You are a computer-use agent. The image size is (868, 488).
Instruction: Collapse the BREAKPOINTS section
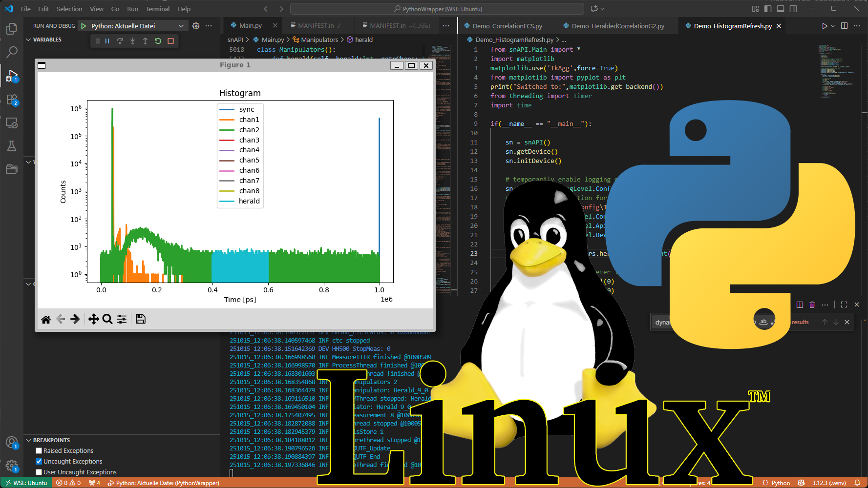pos(28,440)
